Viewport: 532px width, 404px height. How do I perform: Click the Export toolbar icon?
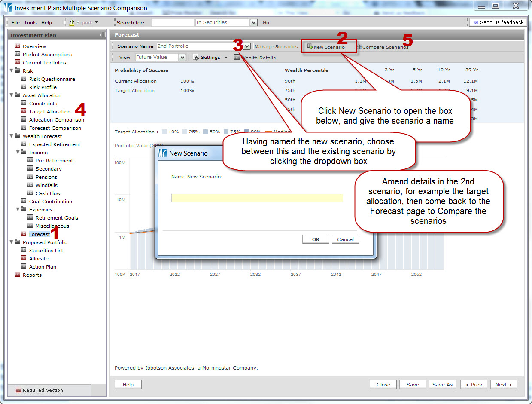pos(72,22)
